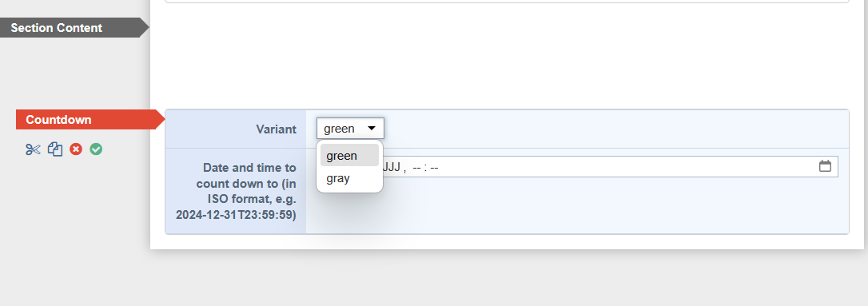The image size is (868, 306).
Task: Select the Section Content label tag
Action: (x=75, y=28)
